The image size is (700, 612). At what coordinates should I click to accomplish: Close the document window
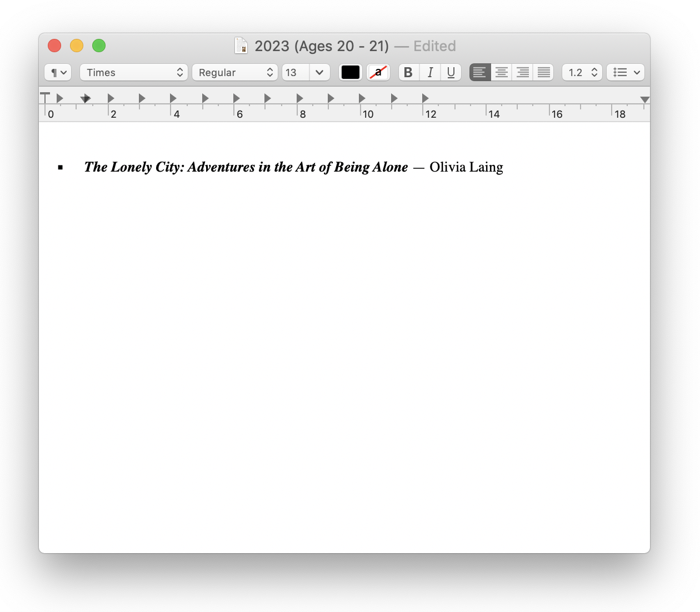point(54,46)
